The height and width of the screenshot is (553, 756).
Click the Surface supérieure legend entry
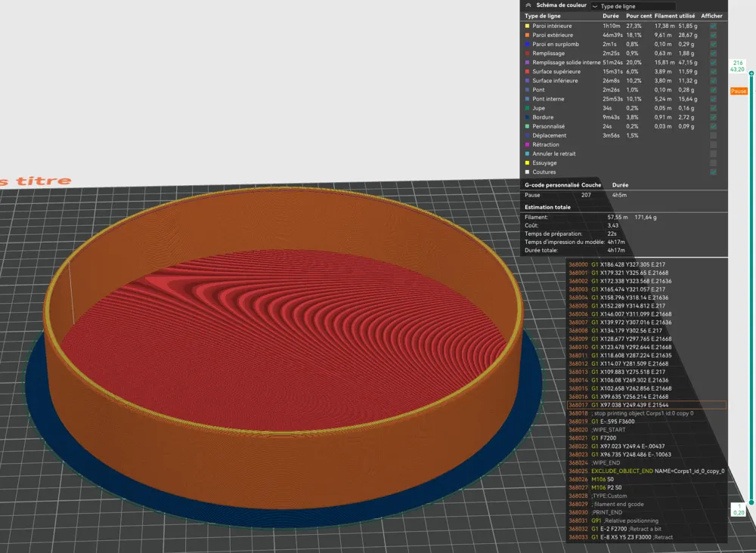pyautogui.click(x=556, y=72)
